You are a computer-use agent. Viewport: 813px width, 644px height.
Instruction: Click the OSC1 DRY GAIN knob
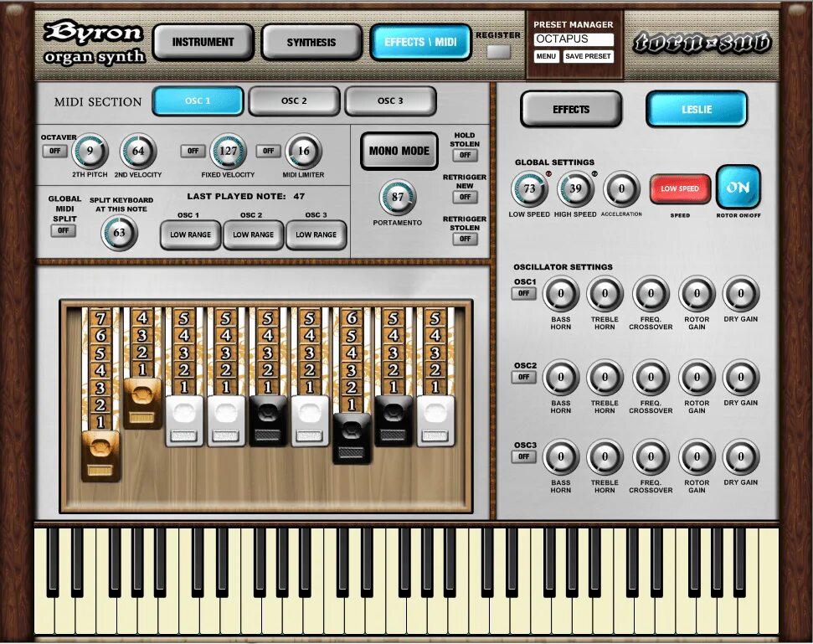coord(741,294)
